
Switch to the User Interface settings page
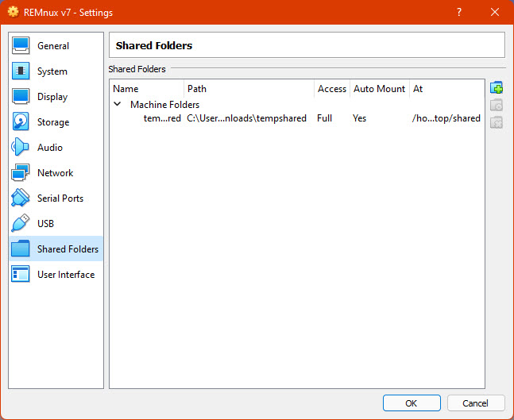[65, 275]
